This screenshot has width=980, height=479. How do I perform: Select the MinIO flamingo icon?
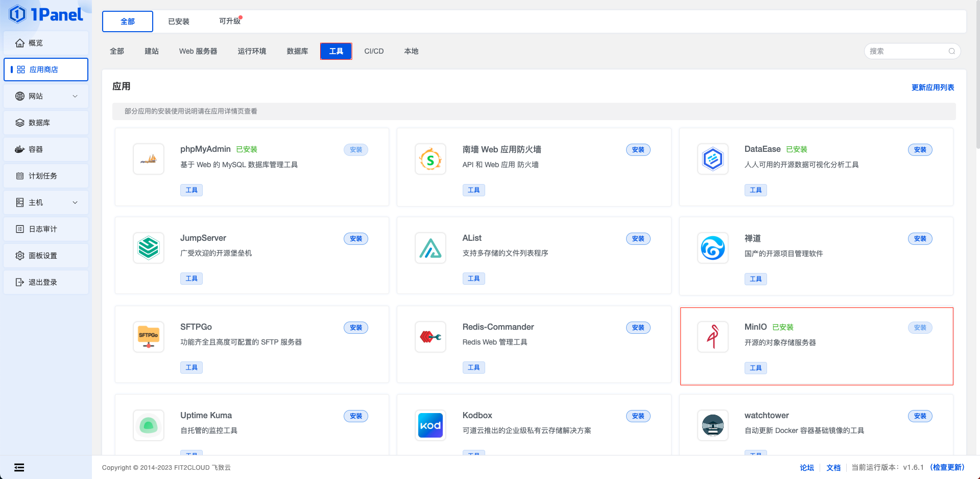coord(712,337)
